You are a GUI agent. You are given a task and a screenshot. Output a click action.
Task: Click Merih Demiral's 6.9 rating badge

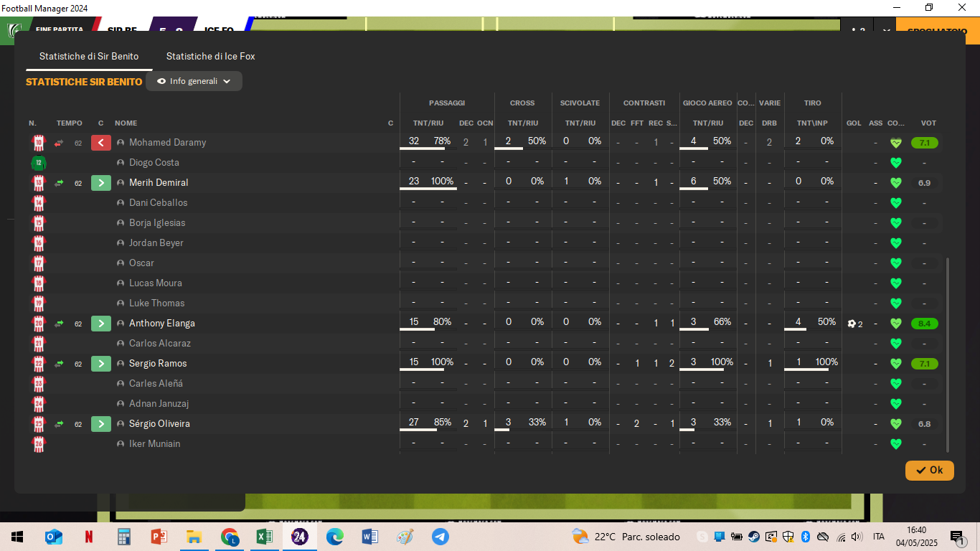point(925,183)
